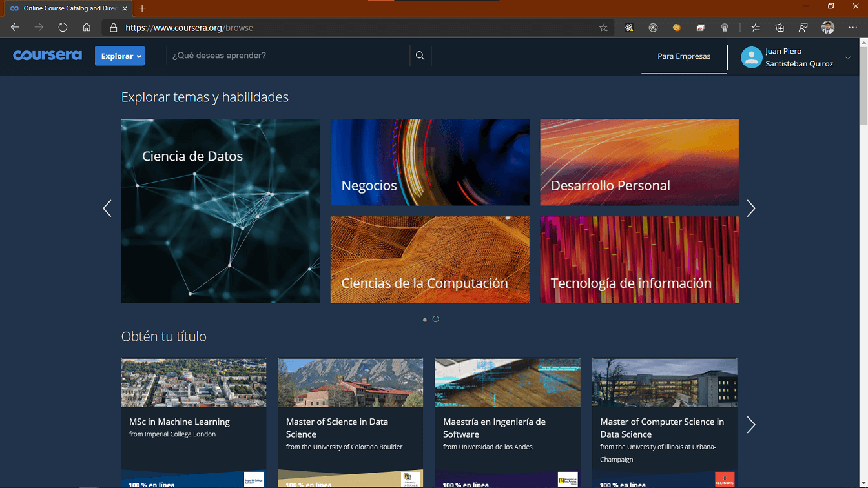Open the Ciencia de Datos topic

(220, 211)
